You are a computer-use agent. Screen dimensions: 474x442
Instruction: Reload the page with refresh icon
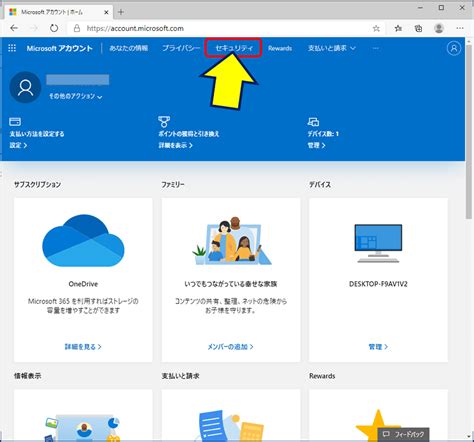(x=54, y=28)
